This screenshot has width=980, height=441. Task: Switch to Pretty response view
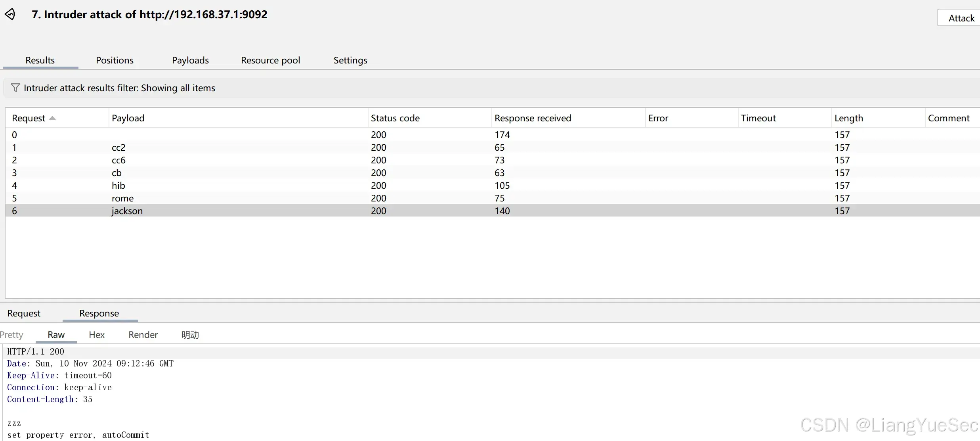pyautogui.click(x=11, y=335)
